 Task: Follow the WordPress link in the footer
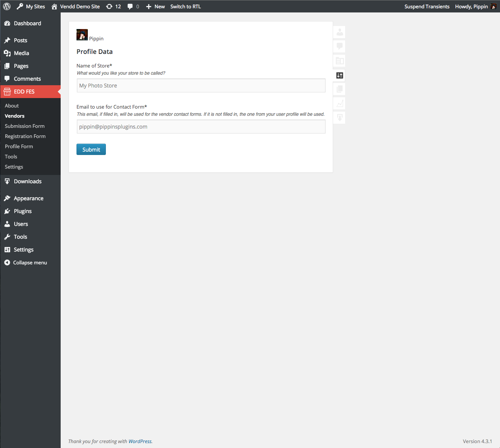(x=140, y=441)
